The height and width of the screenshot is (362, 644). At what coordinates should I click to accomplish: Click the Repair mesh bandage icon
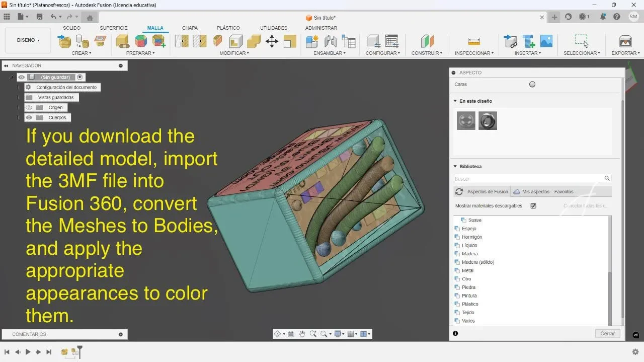123,41
